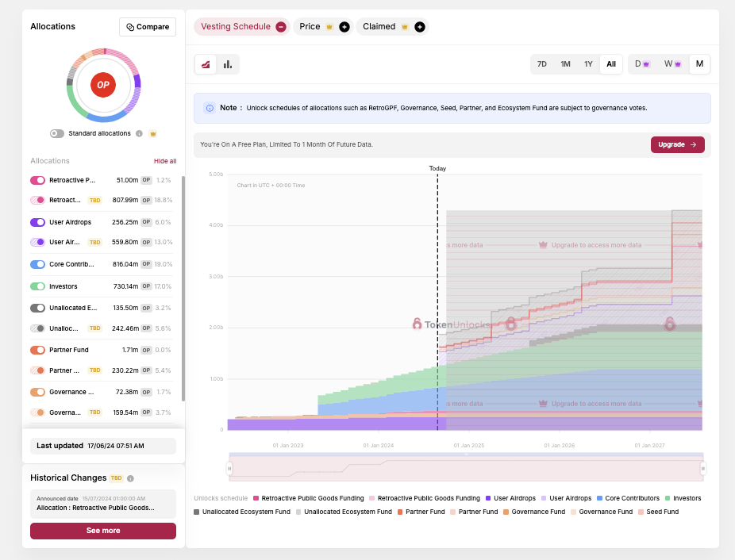Click the '18.8%' allocation percentage
Viewport: 735px width, 560px height.
pyautogui.click(x=164, y=200)
